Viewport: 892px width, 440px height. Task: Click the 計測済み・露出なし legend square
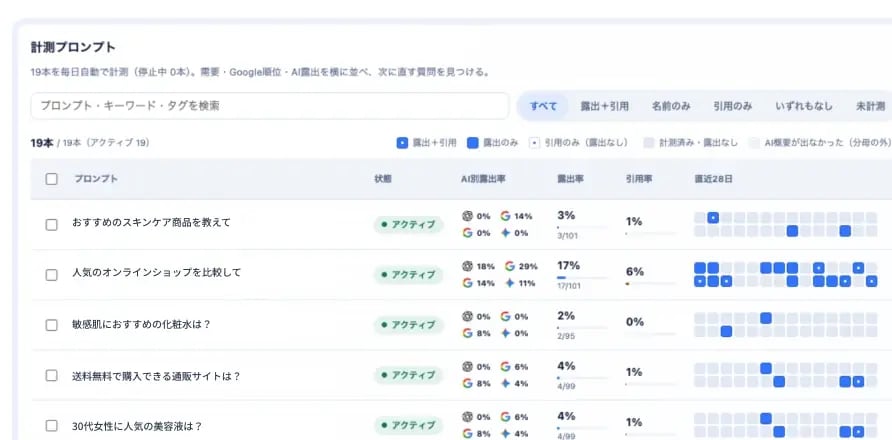point(649,143)
